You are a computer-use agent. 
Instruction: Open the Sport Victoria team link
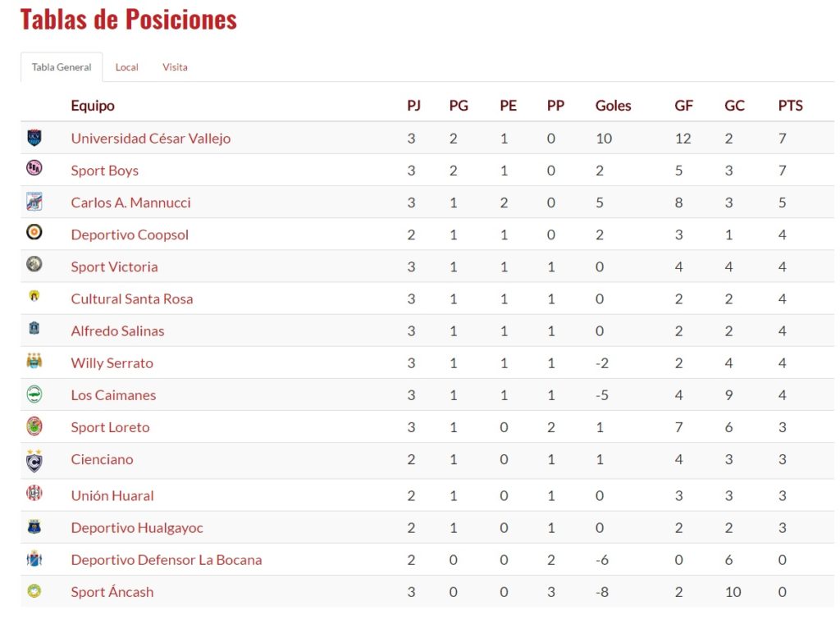[x=114, y=266]
